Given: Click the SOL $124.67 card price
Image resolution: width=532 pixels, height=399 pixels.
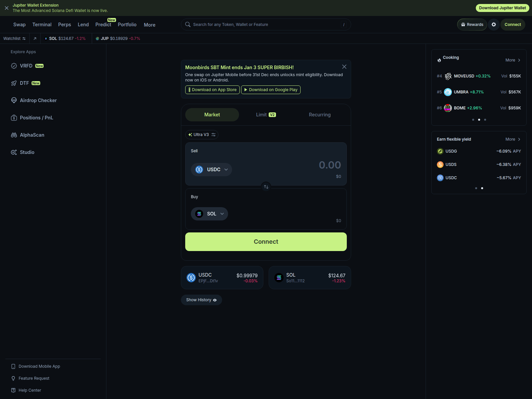Looking at the screenshot, I should tap(337, 276).
